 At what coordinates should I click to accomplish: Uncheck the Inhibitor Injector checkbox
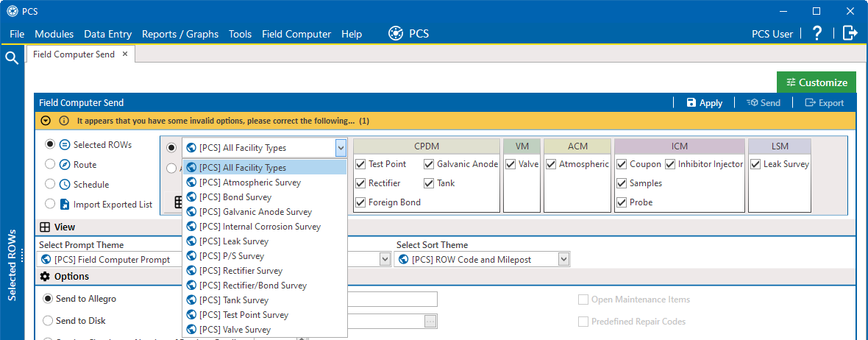[x=670, y=164]
